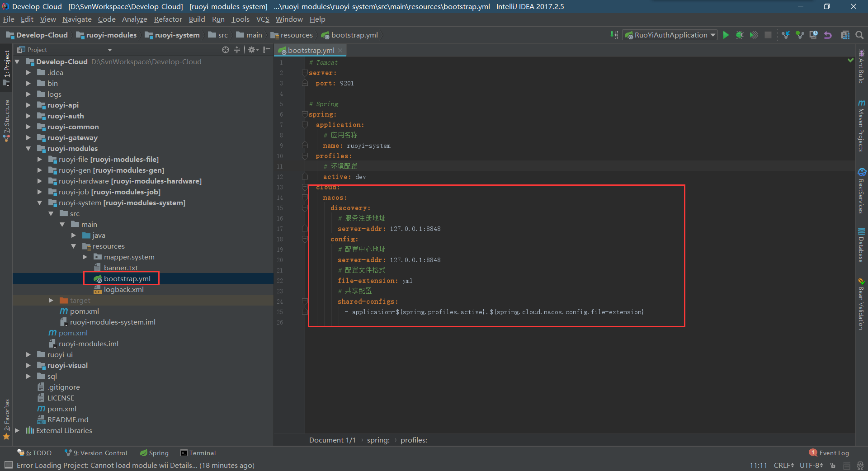
Task: Expand the ruoyi-gateway module node
Action: (x=28, y=137)
